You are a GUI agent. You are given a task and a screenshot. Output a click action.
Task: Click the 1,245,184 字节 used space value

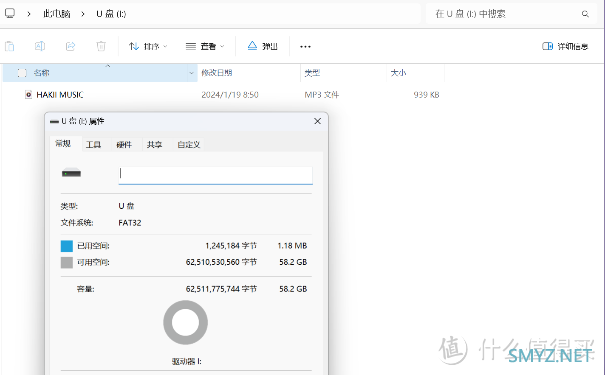pos(231,246)
